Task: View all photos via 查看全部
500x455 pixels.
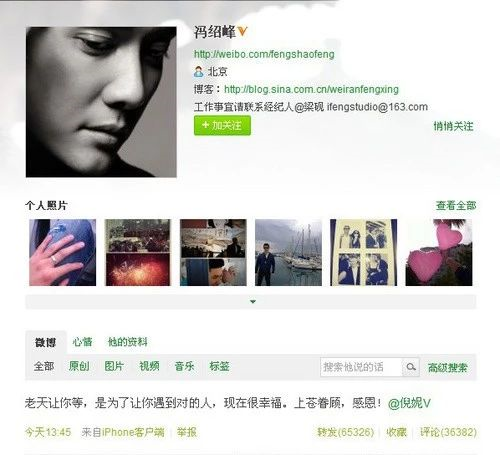Action: [456, 206]
